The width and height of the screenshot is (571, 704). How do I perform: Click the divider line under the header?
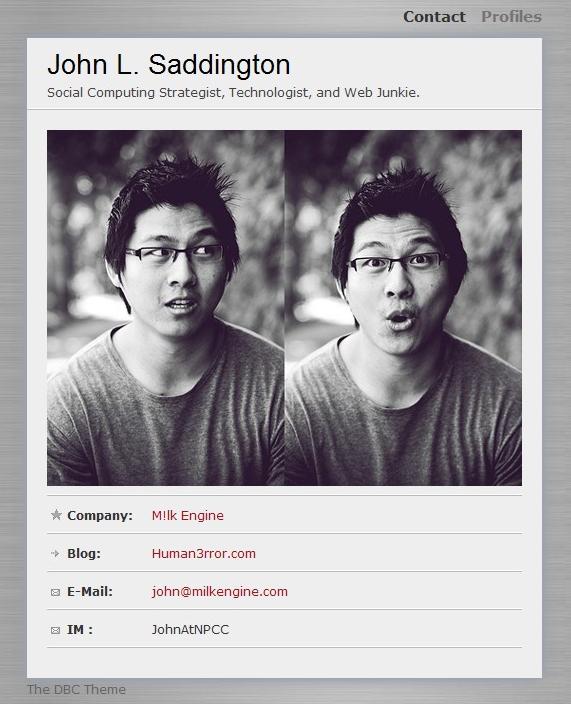point(284,109)
